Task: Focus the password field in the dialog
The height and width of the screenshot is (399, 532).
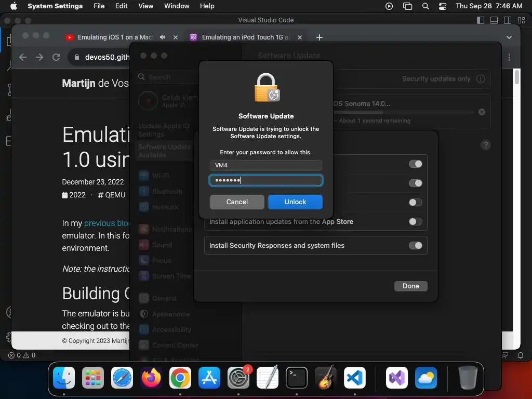Action: click(x=265, y=180)
